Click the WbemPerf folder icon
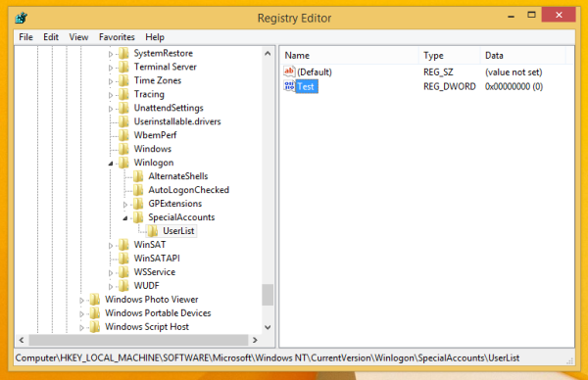588x380 pixels. point(123,136)
